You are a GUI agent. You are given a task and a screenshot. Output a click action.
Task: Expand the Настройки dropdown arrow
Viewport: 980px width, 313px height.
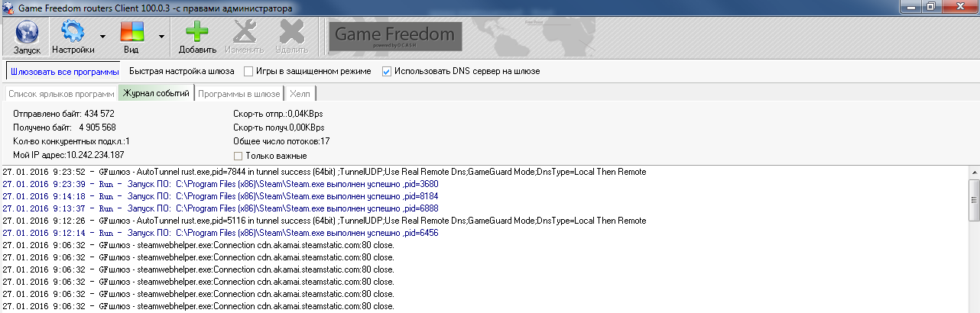pyautogui.click(x=102, y=37)
